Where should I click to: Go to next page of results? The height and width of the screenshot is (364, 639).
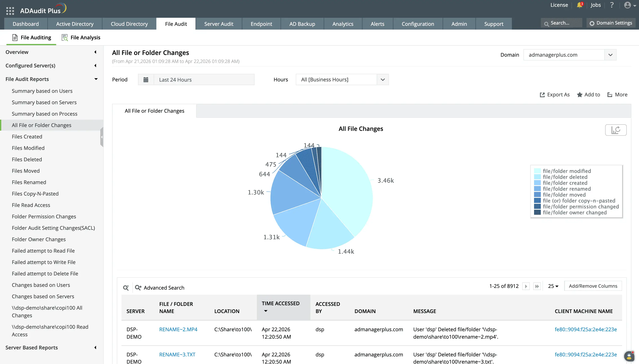[x=526, y=286]
